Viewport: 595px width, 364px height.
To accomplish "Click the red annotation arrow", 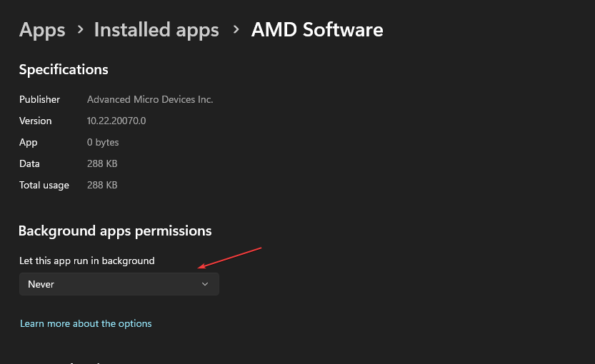I will tap(231, 258).
